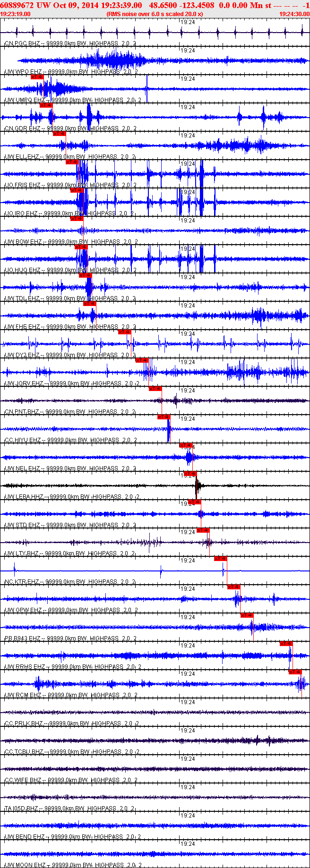Image resolution: width=310 pixels, height=868 pixels.
Task: Click the UW.DY2 EHZ station label
Action: coord(22,355)
